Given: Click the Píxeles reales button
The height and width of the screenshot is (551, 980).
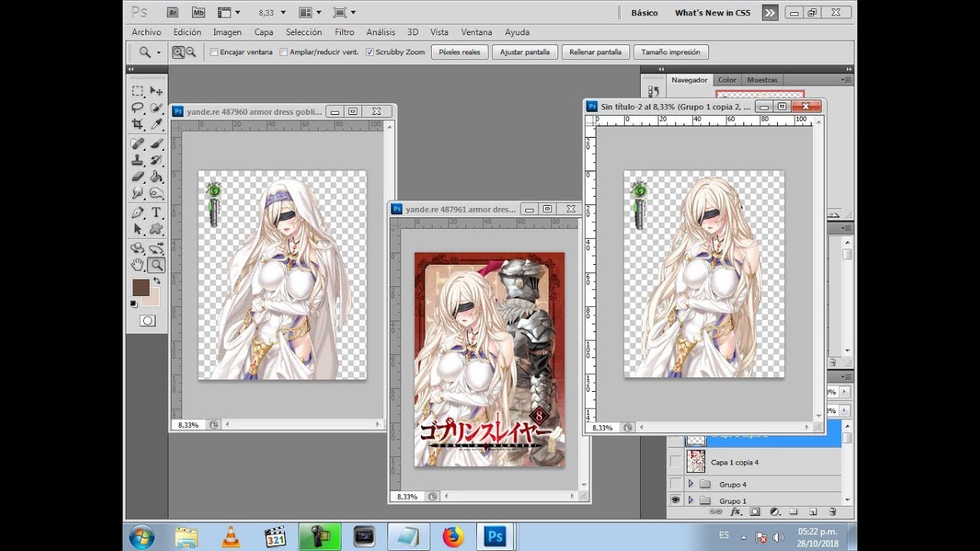Looking at the screenshot, I should [459, 52].
